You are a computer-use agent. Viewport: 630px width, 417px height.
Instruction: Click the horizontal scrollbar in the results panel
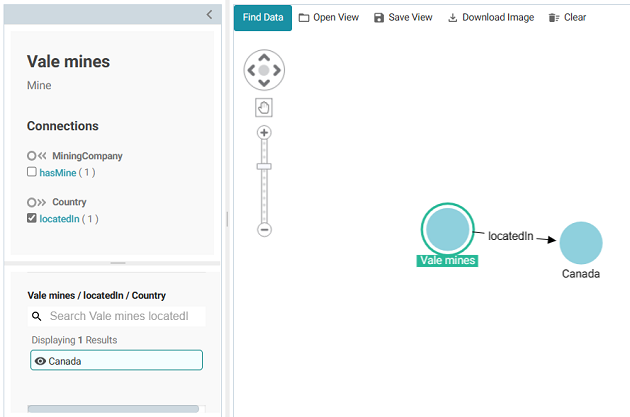(x=113, y=409)
